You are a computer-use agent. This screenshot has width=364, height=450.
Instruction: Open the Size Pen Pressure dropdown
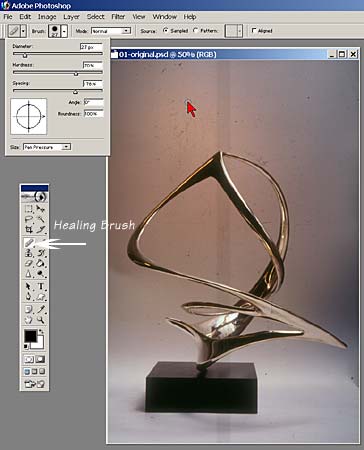pyautogui.click(x=47, y=147)
